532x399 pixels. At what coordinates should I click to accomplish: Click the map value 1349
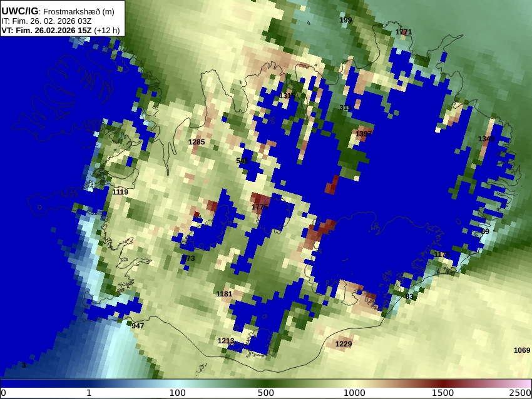(486, 139)
